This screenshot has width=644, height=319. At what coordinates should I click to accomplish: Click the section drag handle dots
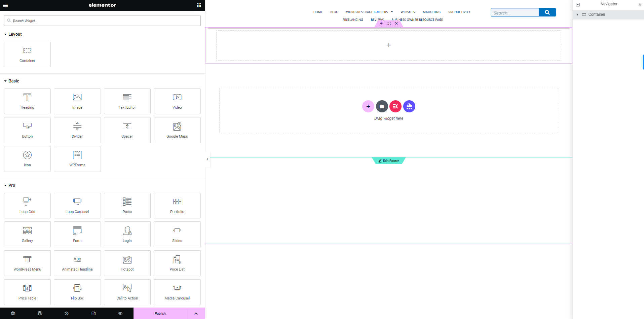pos(389,24)
